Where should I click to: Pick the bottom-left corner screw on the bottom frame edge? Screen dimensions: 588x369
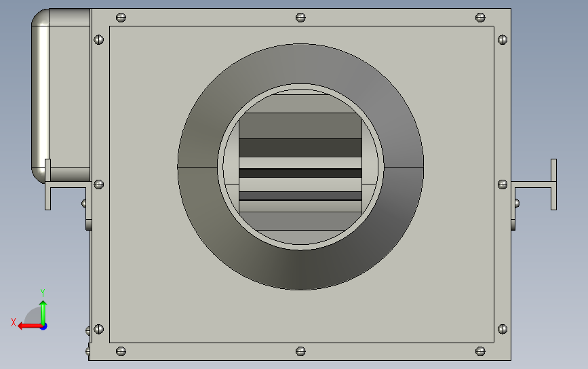[x=121, y=351]
